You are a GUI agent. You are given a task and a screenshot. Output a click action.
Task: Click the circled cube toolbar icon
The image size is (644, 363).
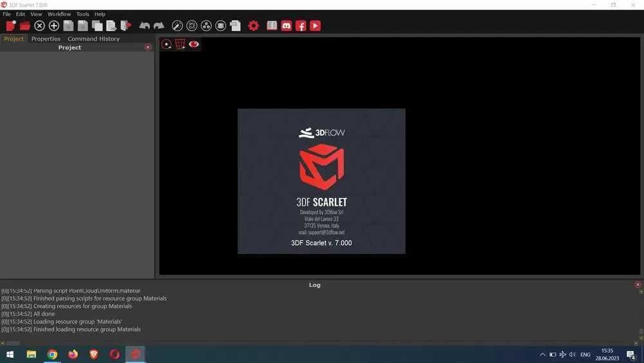tap(220, 26)
